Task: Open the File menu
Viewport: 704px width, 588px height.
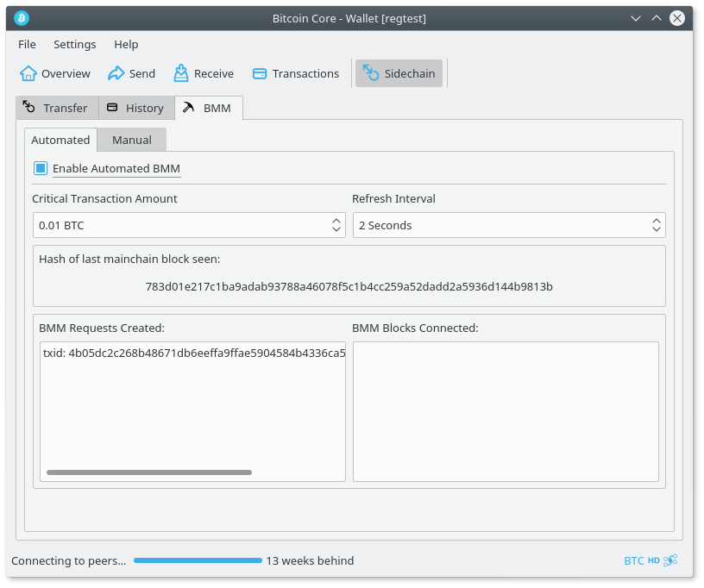Action: (27, 45)
